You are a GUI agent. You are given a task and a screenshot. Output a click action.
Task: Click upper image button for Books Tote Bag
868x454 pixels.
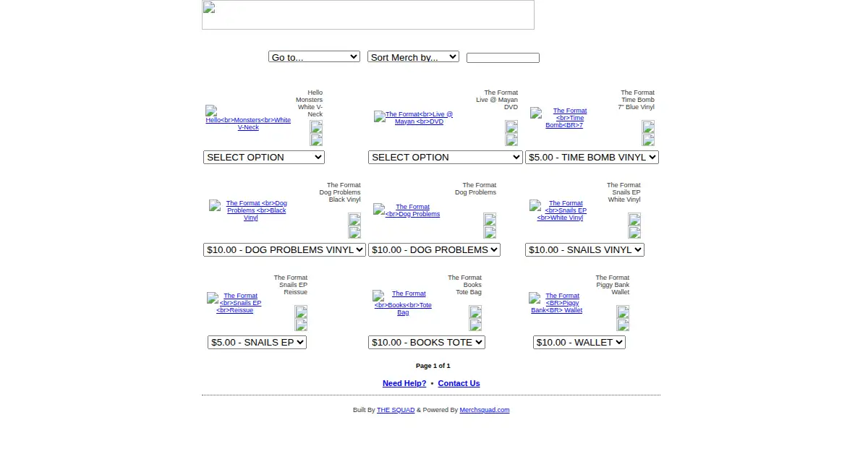click(x=475, y=312)
